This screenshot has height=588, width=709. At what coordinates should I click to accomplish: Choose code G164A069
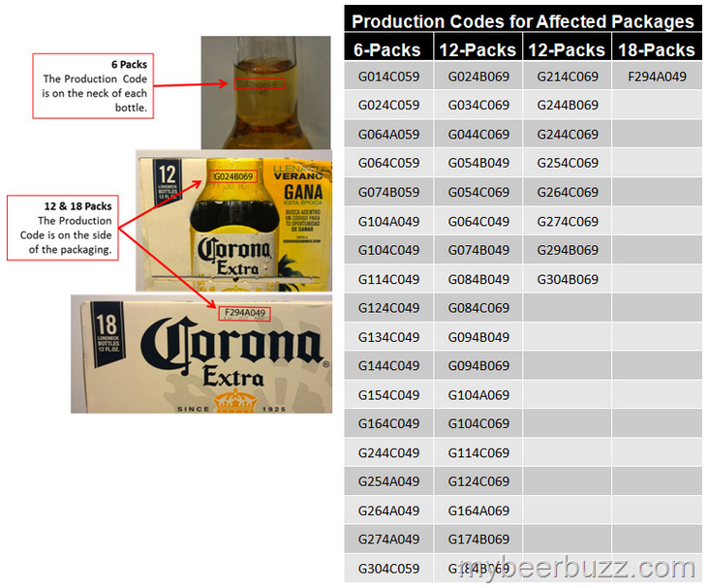pyautogui.click(x=478, y=511)
